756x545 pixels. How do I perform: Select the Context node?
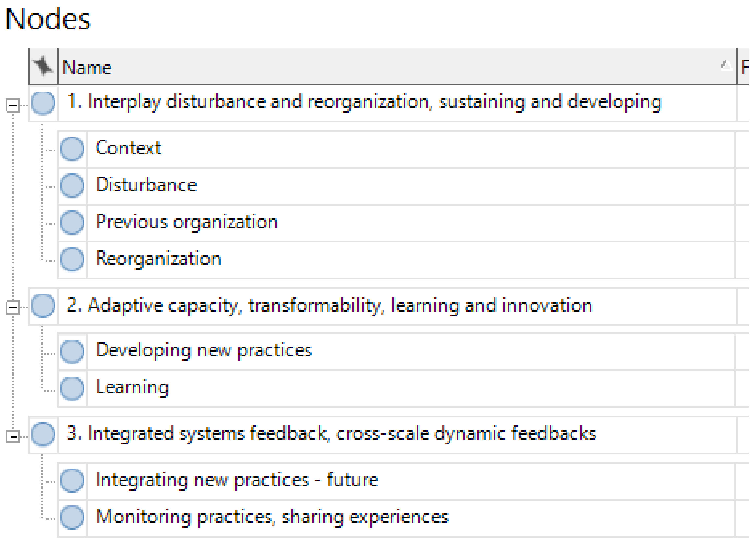coord(129,149)
